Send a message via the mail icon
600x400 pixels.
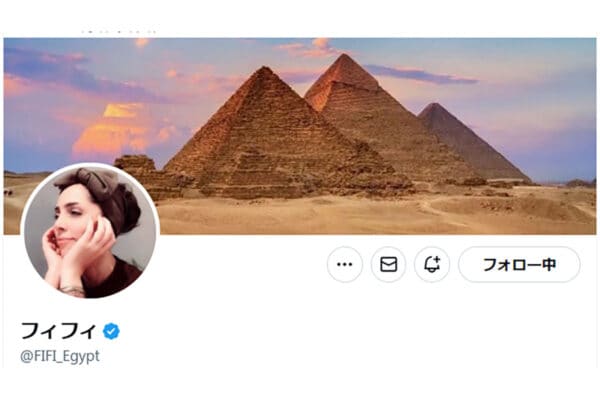click(x=389, y=264)
